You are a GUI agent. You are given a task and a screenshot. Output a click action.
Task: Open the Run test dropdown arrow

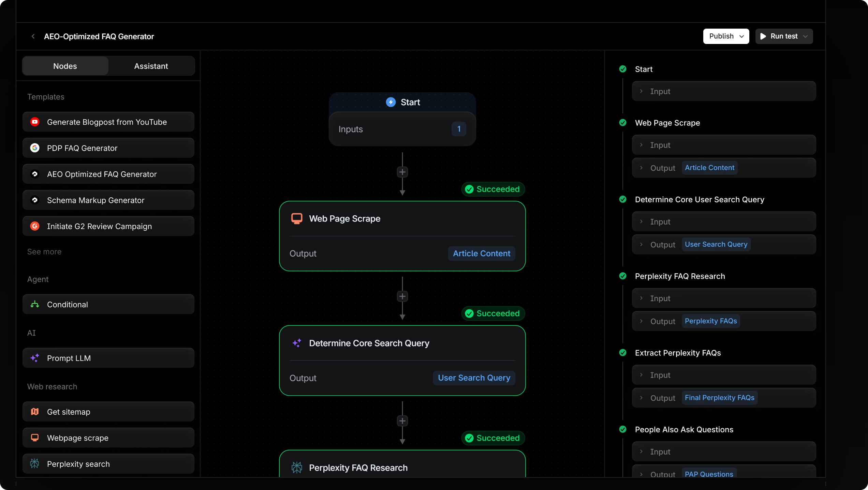coord(806,36)
